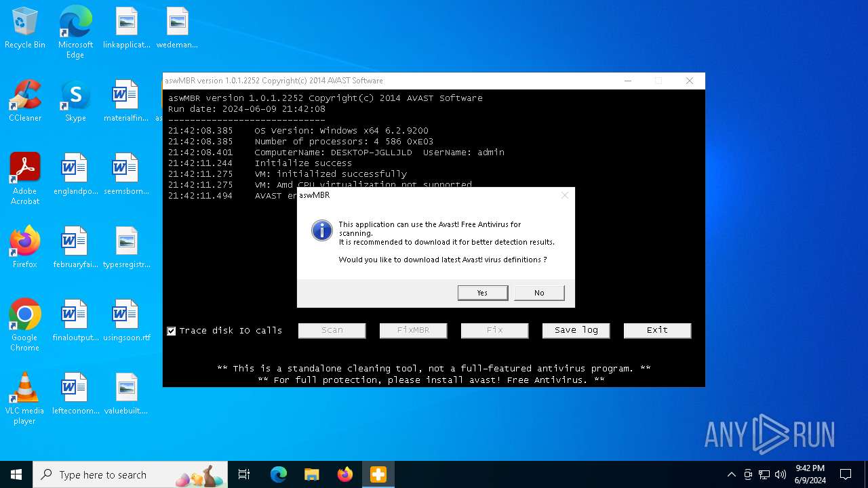Select the materialfin... Word document

tap(126, 102)
